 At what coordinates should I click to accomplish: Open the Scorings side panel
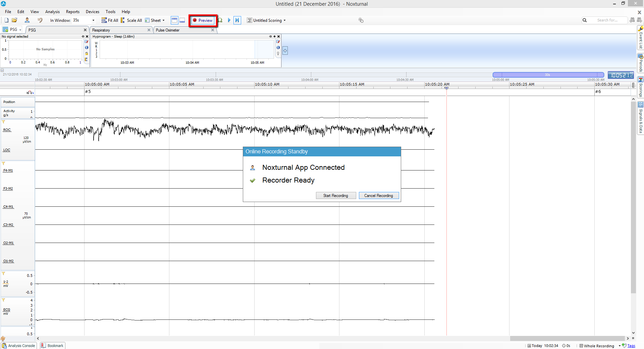point(640,87)
